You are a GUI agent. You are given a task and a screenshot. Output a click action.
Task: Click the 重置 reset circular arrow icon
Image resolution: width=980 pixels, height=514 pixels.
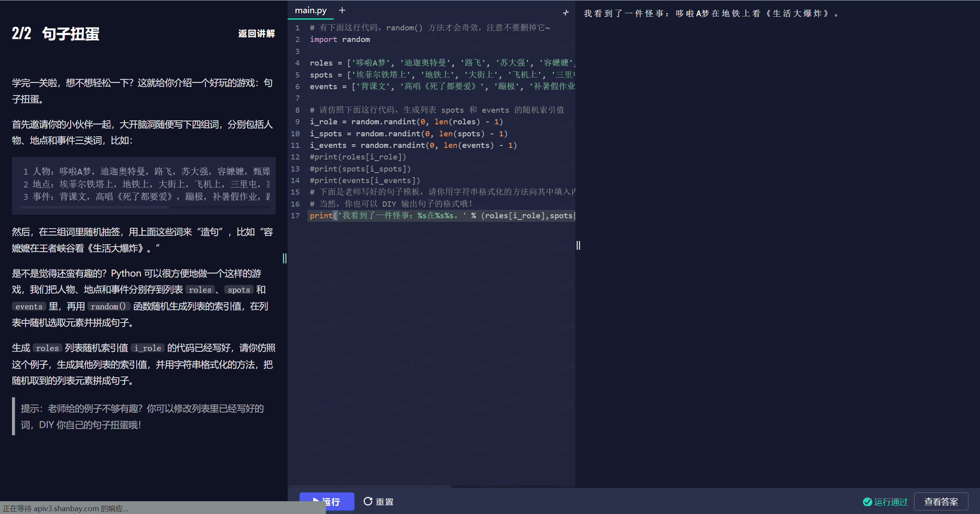tap(368, 501)
